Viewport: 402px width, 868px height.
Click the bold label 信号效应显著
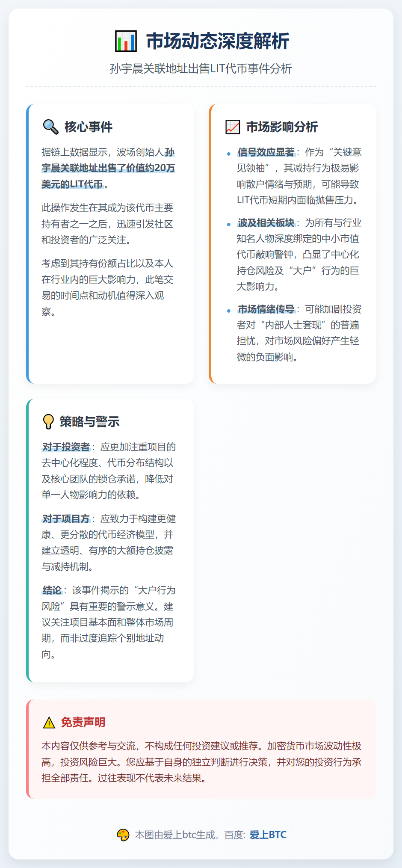(x=266, y=152)
